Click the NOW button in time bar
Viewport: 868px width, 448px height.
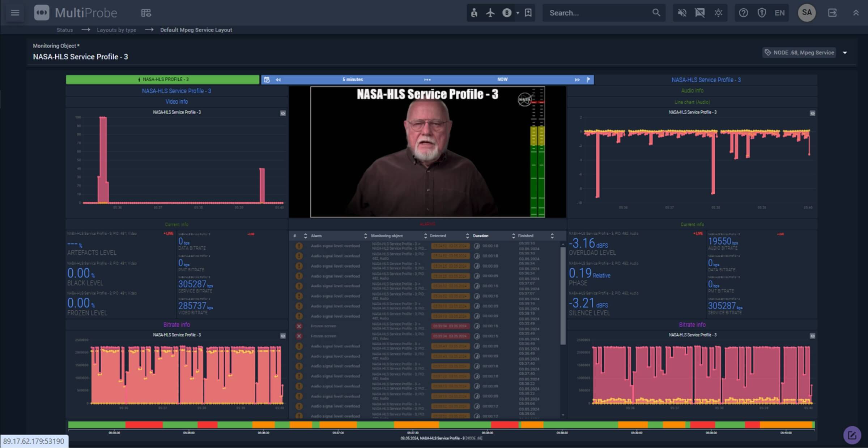click(502, 79)
